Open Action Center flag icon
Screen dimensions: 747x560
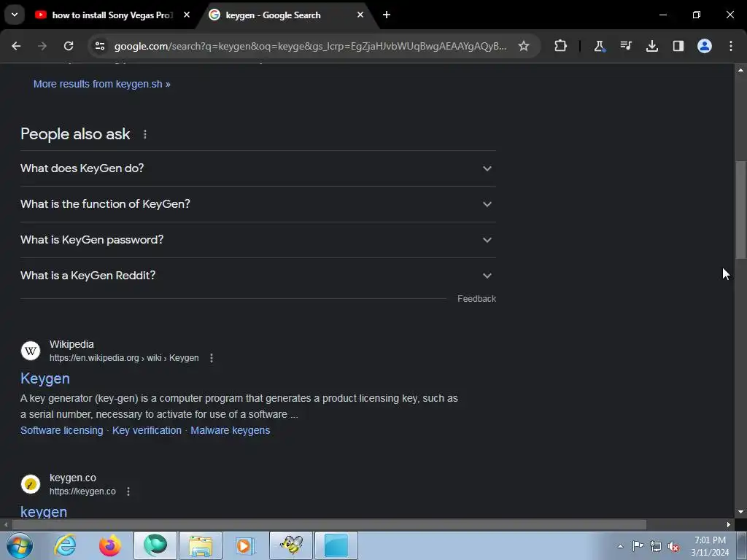[638, 546]
